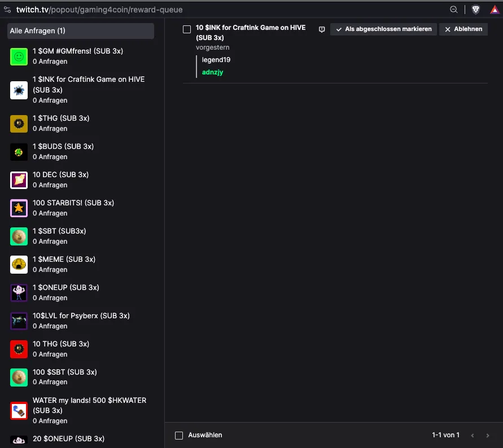Check the 10 $INK redemption checkbox
Image resolution: width=503 pixels, height=448 pixels.
pos(187,29)
